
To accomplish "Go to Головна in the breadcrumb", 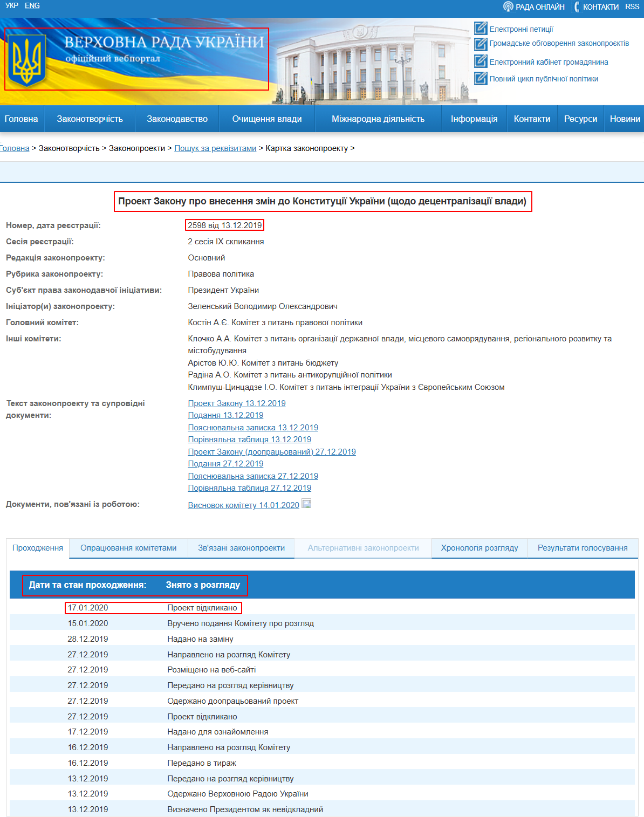I will [x=15, y=148].
